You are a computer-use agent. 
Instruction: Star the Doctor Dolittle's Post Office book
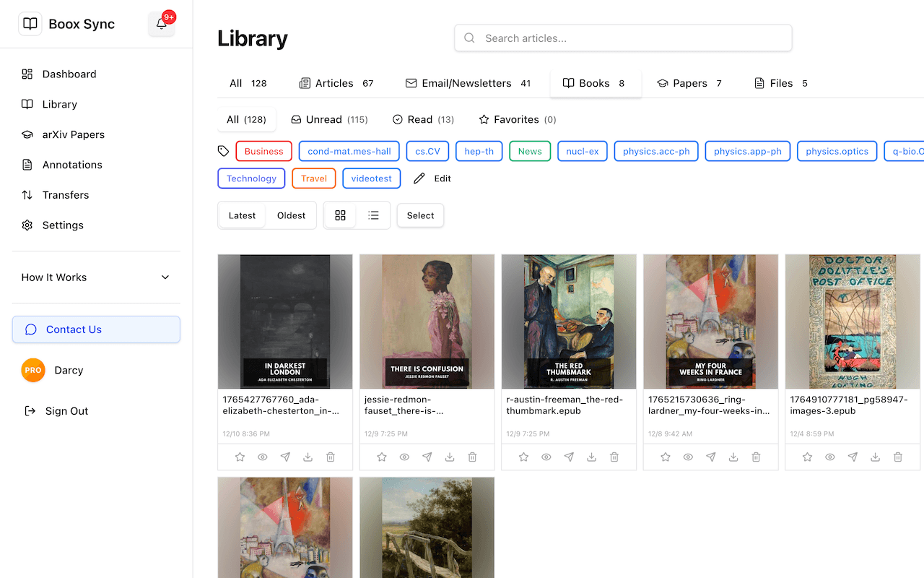(x=806, y=457)
